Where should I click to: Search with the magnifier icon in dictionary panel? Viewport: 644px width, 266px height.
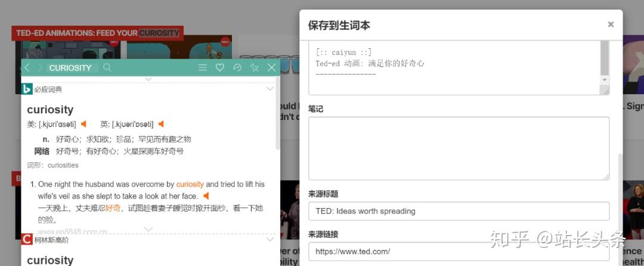(107, 67)
